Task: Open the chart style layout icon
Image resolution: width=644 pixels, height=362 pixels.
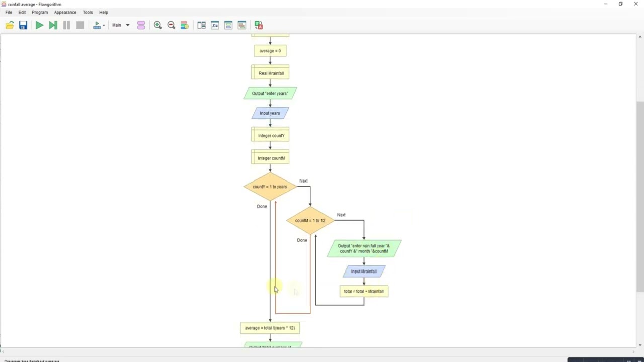Action: 185,25
